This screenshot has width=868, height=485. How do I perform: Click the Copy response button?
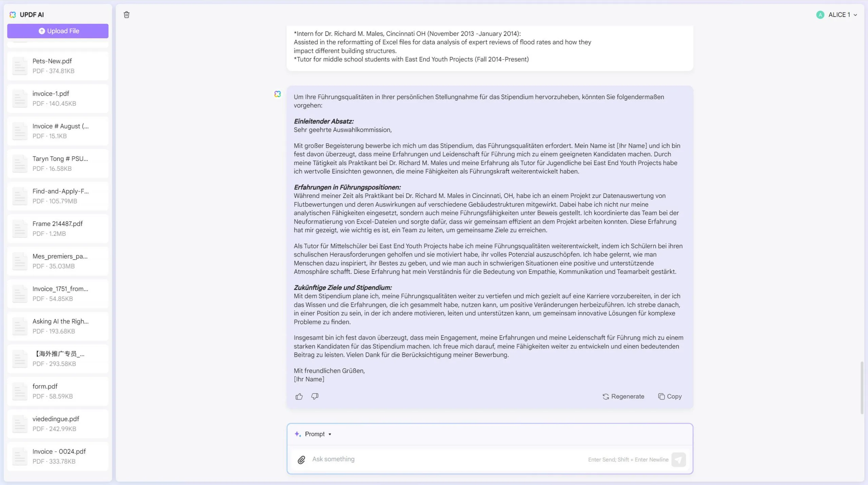tap(669, 396)
